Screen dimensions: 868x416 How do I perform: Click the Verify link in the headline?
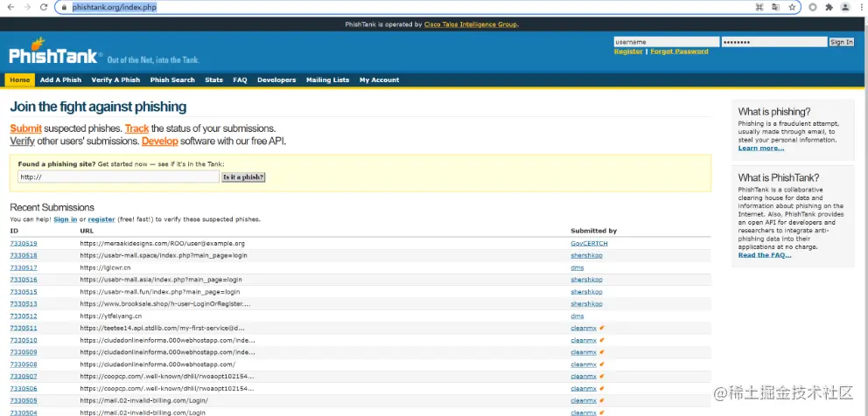tap(22, 141)
